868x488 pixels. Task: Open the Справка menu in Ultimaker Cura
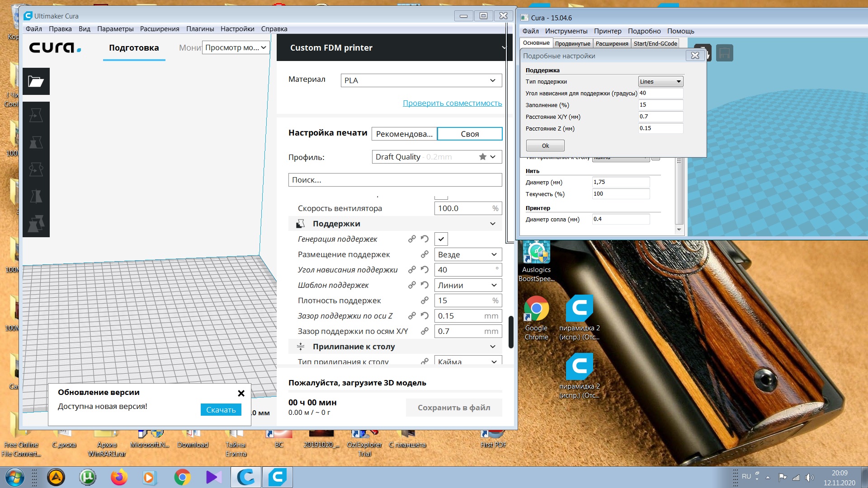click(274, 29)
